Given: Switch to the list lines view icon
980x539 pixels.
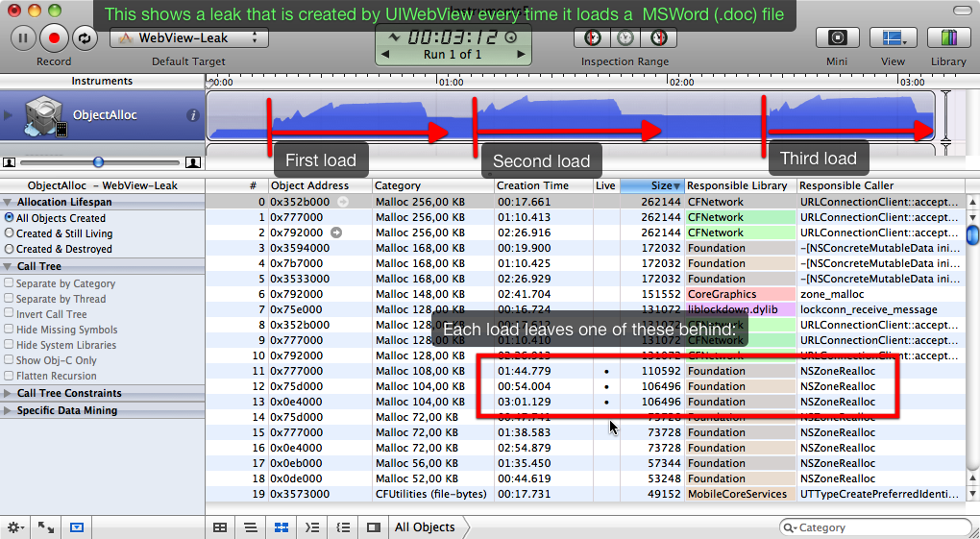Looking at the screenshot, I should pos(251,527).
